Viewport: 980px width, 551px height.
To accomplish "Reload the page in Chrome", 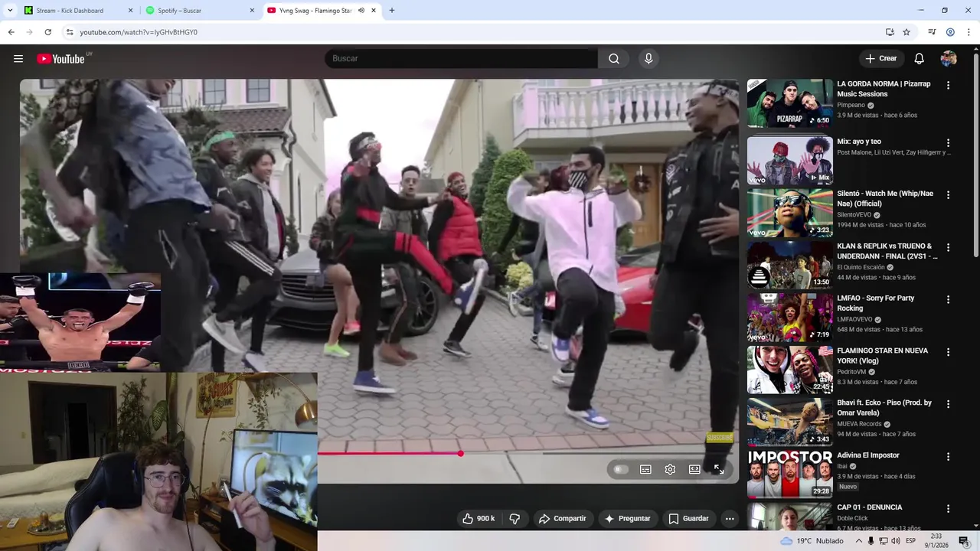I will tap(47, 32).
